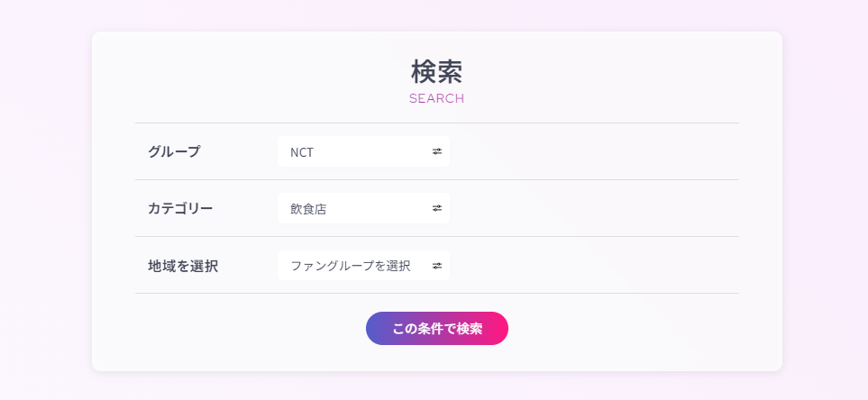Click empty space right of the 飲食店 dropdown

click(x=595, y=208)
